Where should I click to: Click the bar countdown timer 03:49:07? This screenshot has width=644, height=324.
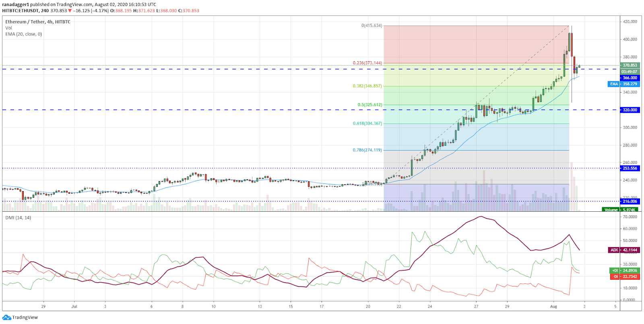tap(630, 72)
